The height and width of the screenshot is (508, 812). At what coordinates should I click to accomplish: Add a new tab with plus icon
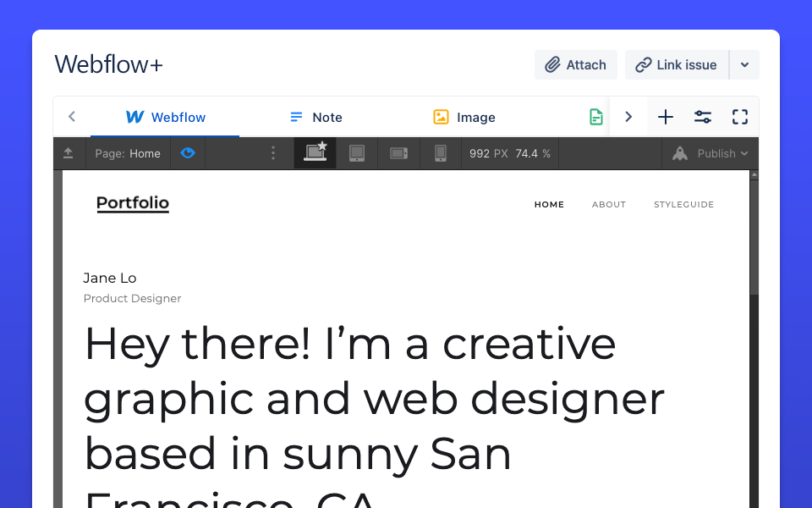click(666, 117)
